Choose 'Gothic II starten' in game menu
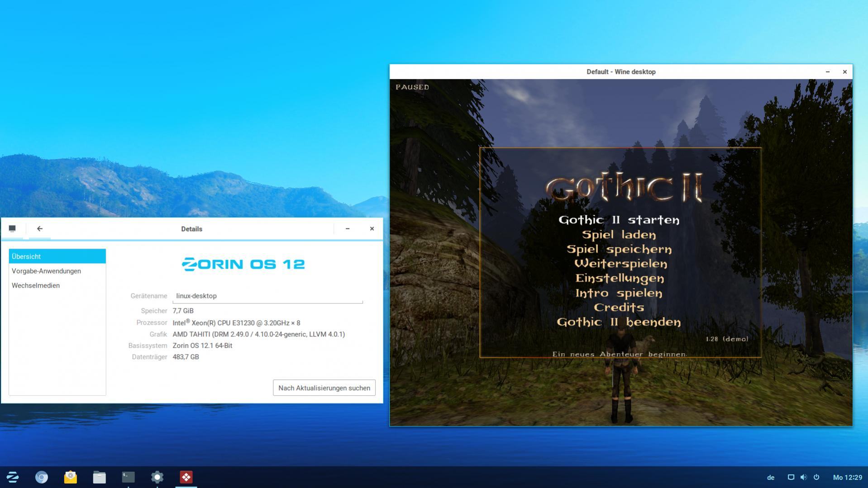Screen dimensions: 868x488 [619, 220]
